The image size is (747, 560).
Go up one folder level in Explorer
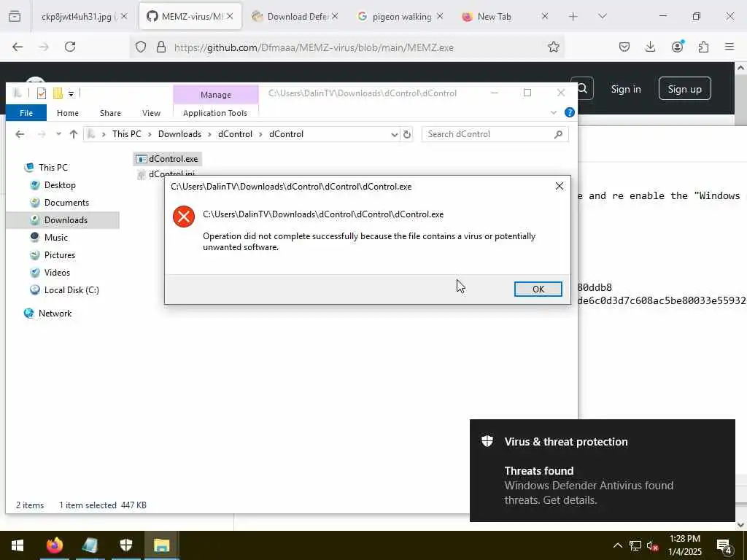coord(74,134)
